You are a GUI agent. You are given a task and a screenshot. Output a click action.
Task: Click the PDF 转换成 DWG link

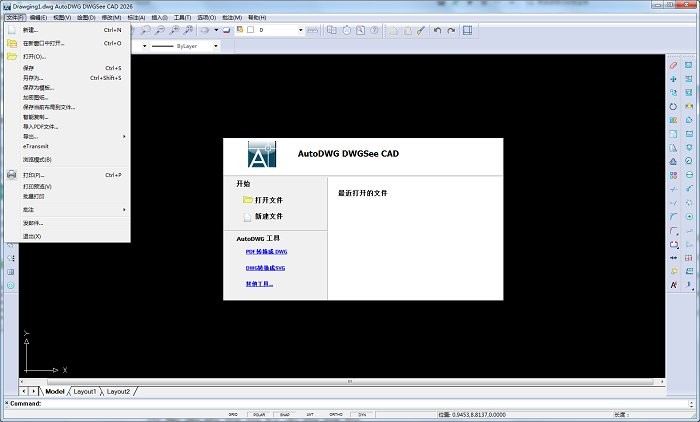(266, 252)
